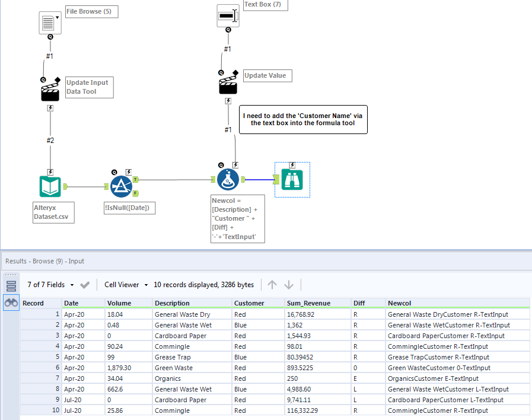This screenshot has height=420, width=532.
Task: Click the down arrow to go to next record
Action: (288, 284)
